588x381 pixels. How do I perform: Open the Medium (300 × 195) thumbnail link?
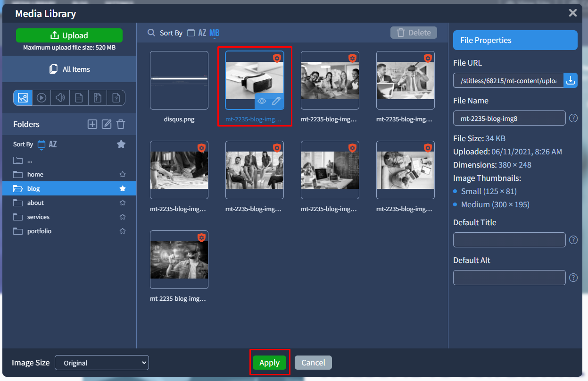[x=495, y=204]
